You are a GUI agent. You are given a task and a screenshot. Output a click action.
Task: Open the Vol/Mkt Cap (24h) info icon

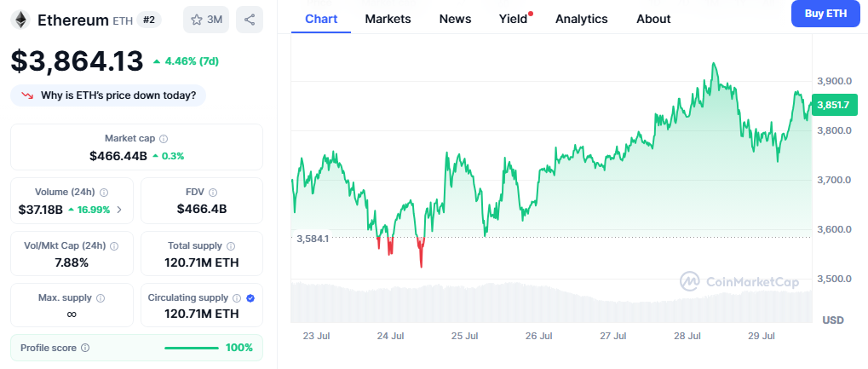coord(114,245)
